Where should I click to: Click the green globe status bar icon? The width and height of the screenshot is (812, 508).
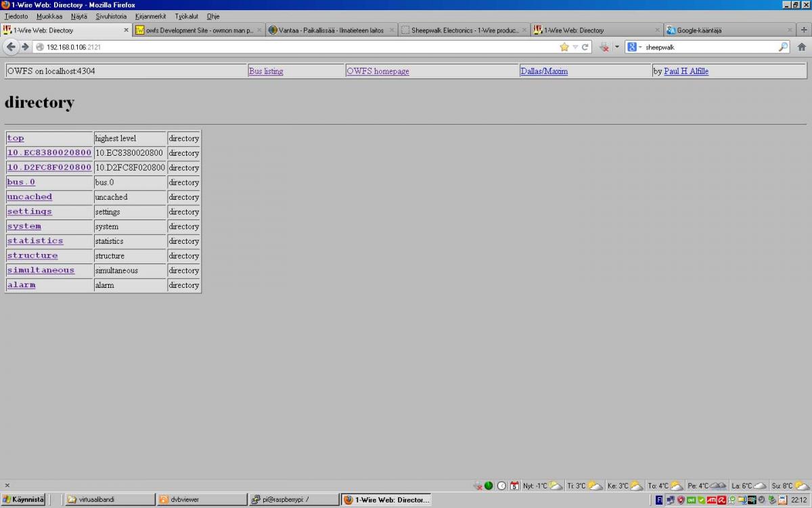point(489,486)
